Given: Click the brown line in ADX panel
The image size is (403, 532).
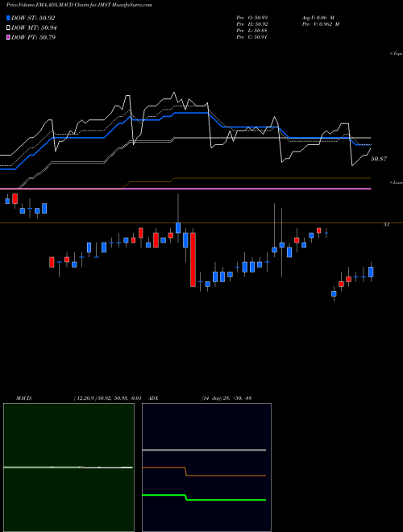Looking at the screenshot, I should click(x=204, y=472).
